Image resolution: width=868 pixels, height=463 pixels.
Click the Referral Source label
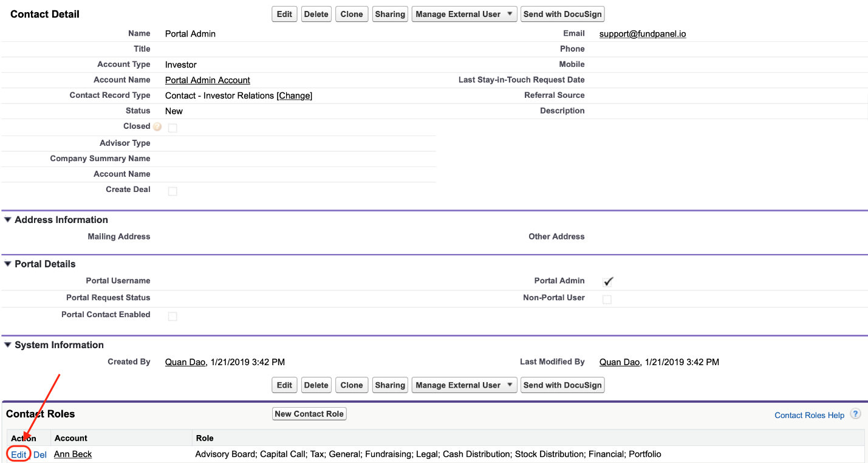(x=555, y=95)
